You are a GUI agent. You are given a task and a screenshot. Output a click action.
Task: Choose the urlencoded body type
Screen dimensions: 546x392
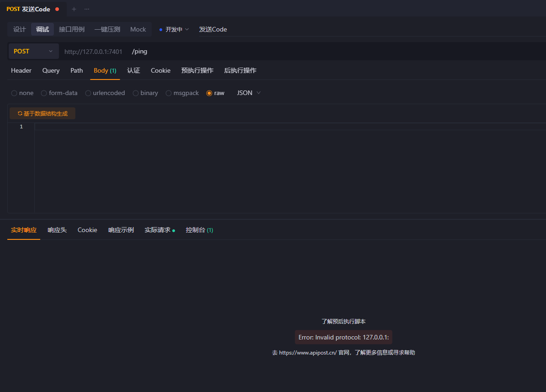(x=88, y=93)
